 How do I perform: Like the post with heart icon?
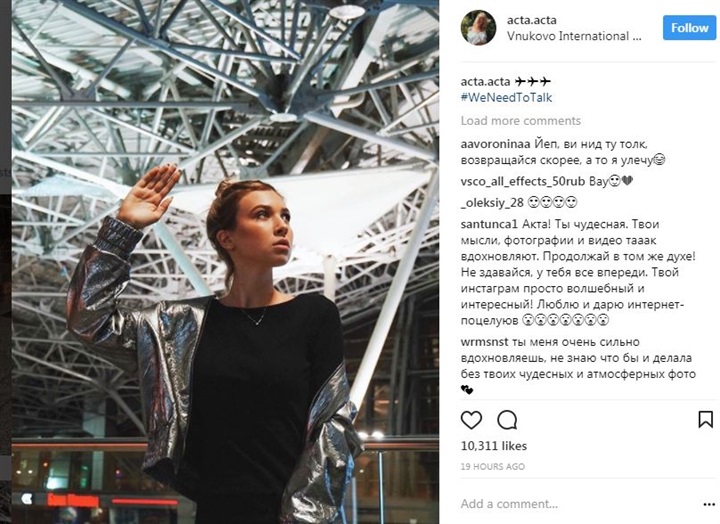[471, 420]
